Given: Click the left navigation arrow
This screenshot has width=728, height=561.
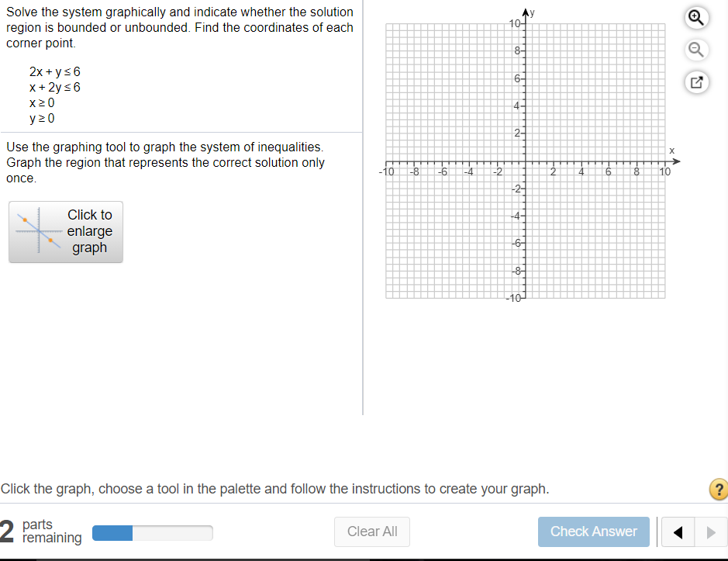Looking at the screenshot, I should 677,532.
